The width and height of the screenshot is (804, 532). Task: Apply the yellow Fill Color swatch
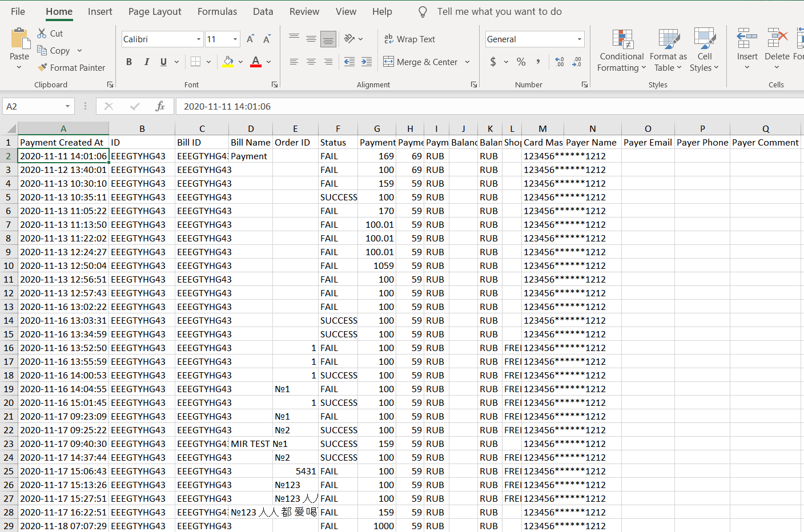(x=228, y=62)
